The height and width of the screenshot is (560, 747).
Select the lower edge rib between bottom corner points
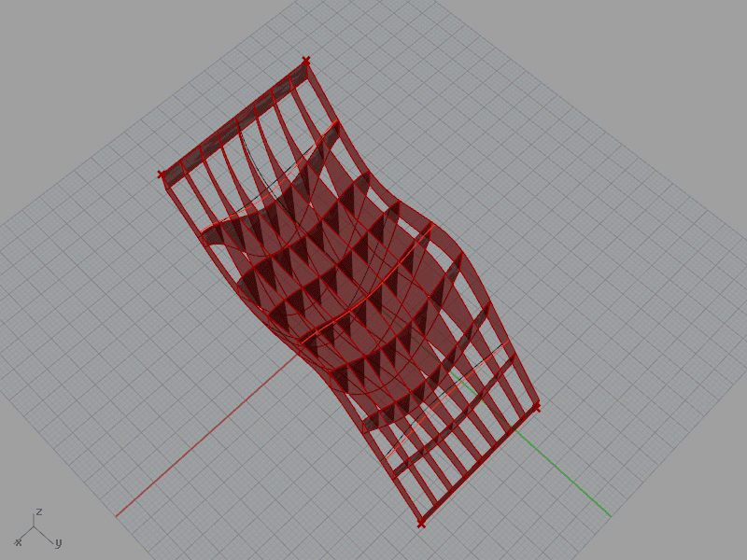(x=479, y=465)
